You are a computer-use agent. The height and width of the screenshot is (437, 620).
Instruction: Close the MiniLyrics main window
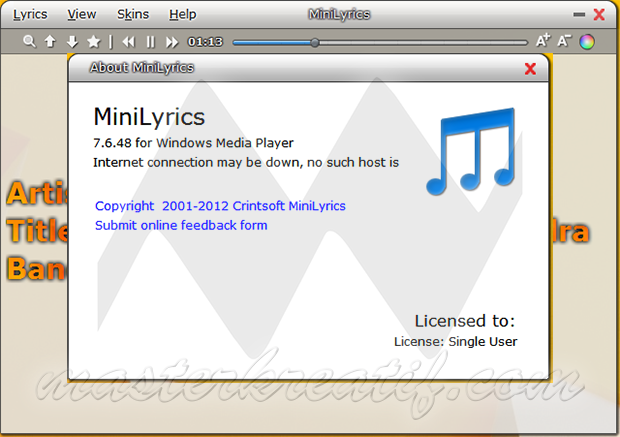599,15
